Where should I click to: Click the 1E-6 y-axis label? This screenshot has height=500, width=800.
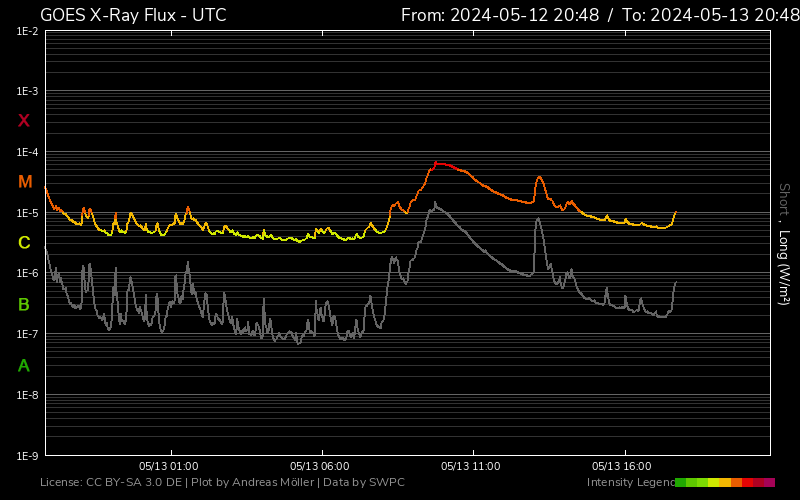[x=27, y=273]
